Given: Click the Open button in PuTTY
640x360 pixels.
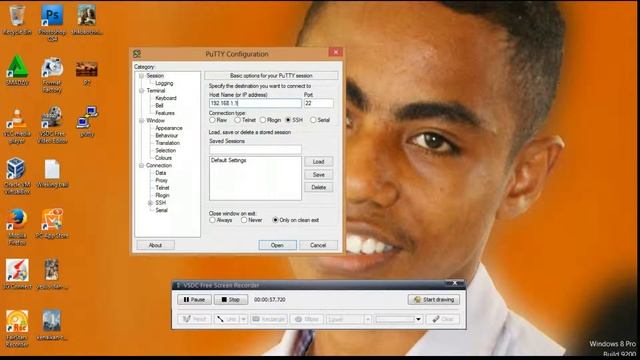Looking at the screenshot, I should pyautogui.click(x=278, y=245).
